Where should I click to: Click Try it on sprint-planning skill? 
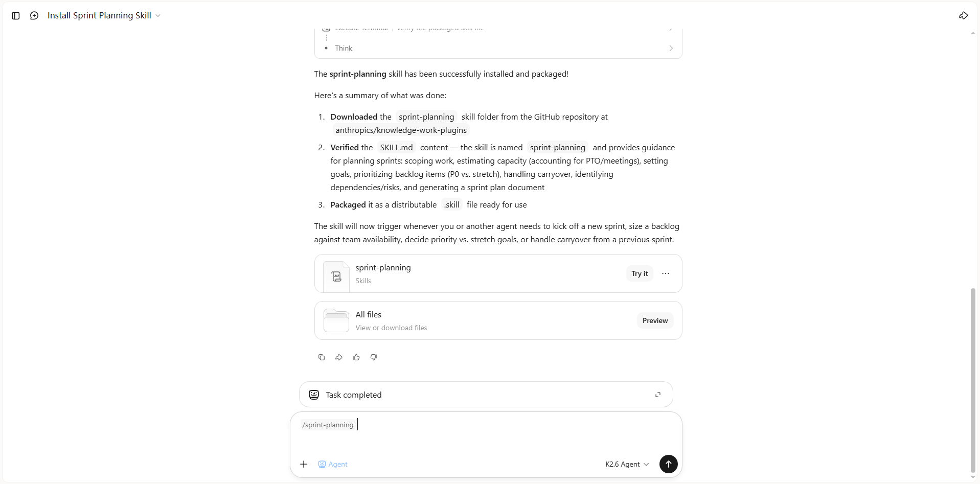640,273
